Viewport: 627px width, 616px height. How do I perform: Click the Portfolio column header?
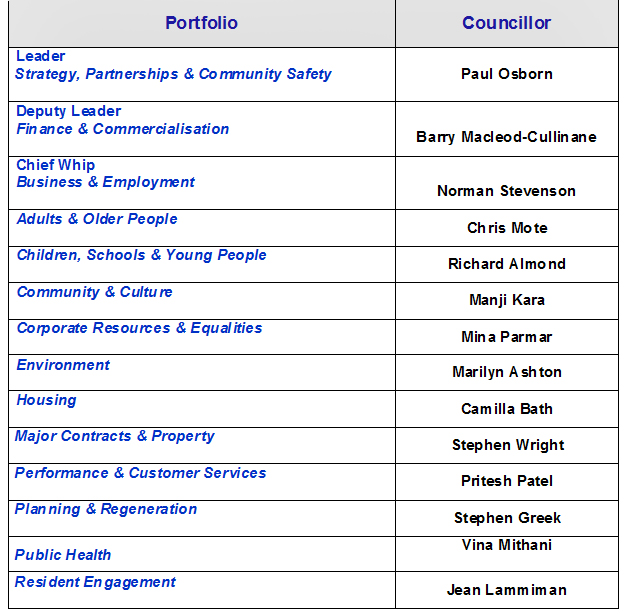201,22
